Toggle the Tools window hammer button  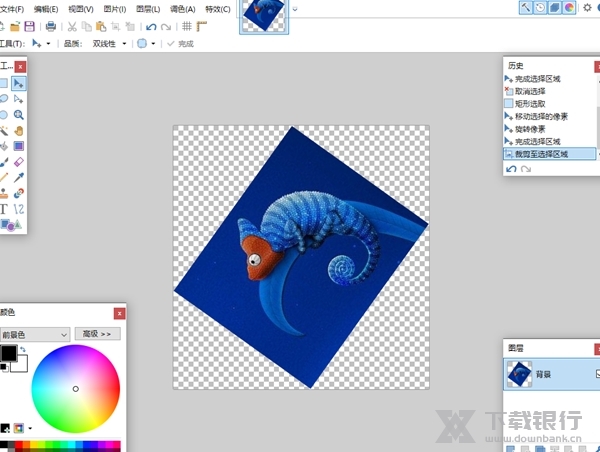[526, 7]
